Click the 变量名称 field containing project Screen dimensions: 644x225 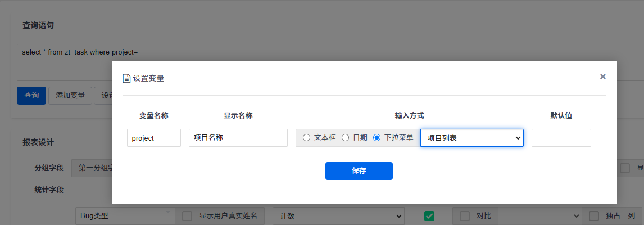coord(154,138)
